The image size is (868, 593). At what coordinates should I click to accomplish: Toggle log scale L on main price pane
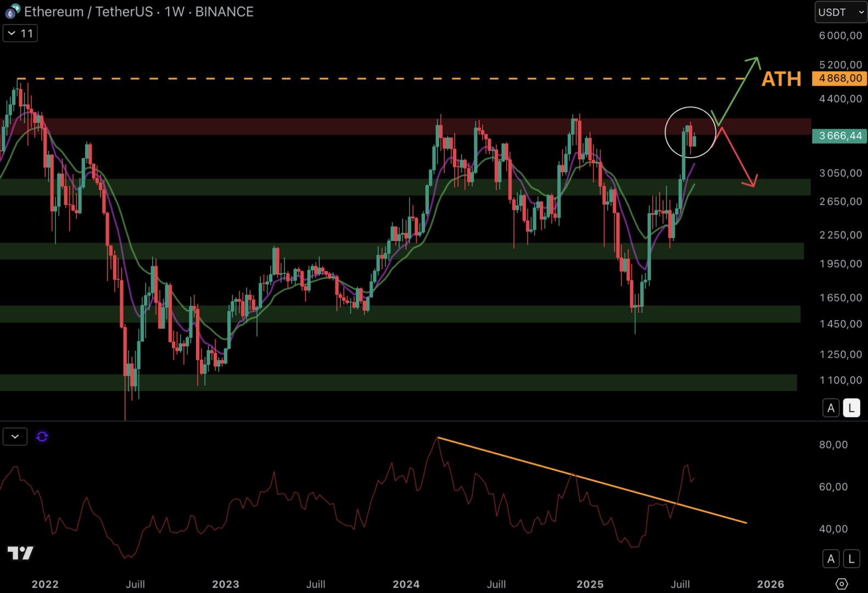[851, 408]
